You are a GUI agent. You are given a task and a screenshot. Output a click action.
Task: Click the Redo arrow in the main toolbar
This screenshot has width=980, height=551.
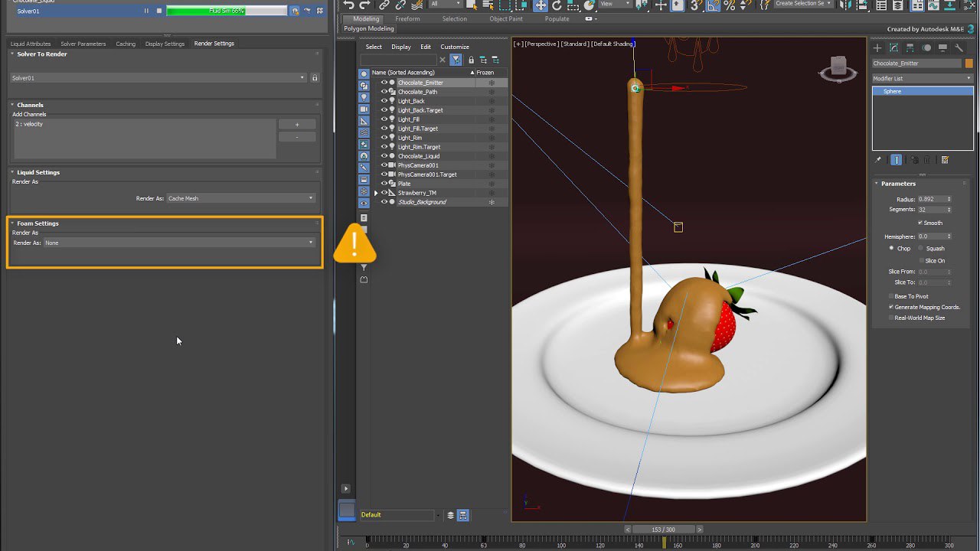(x=366, y=5)
